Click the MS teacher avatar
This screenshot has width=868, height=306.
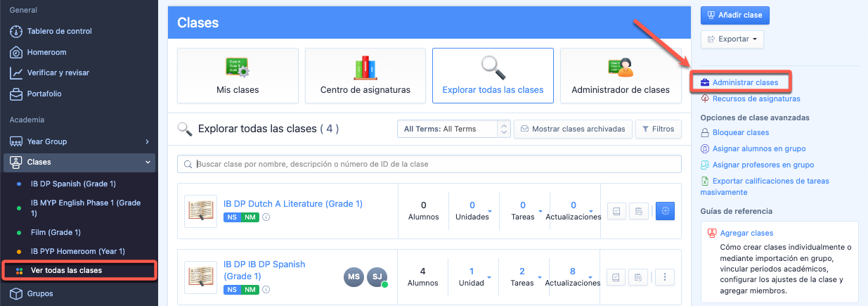click(x=354, y=277)
